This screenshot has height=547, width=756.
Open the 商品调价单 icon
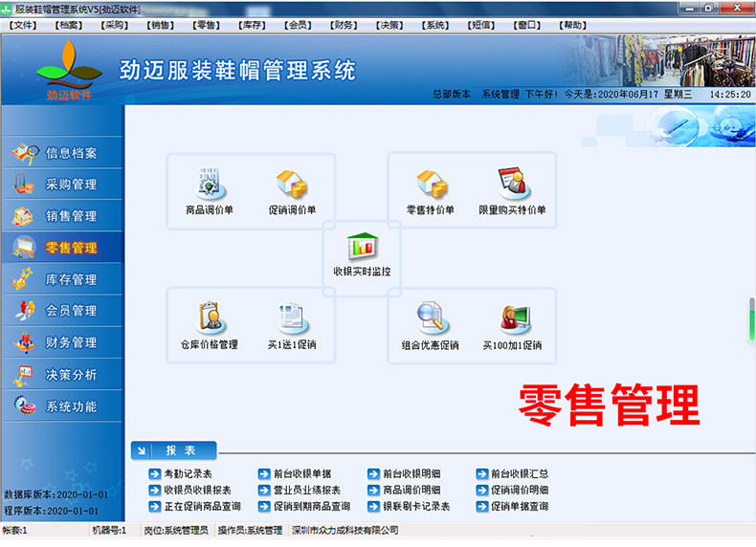pyautogui.click(x=210, y=184)
